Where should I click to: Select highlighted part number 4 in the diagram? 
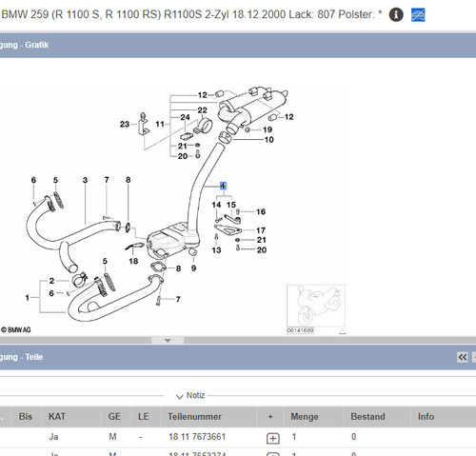click(223, 186)
